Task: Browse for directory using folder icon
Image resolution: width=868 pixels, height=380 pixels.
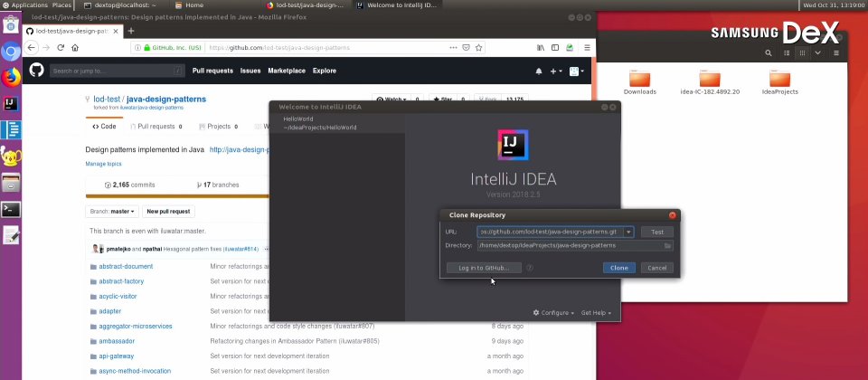Action: coord(668,245)
